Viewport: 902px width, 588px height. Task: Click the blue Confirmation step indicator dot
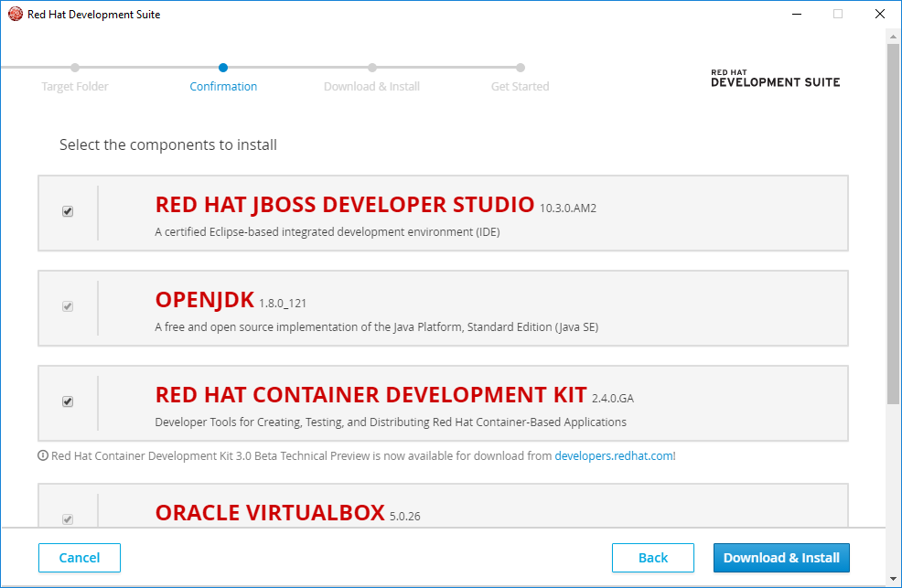coord(223,67)
